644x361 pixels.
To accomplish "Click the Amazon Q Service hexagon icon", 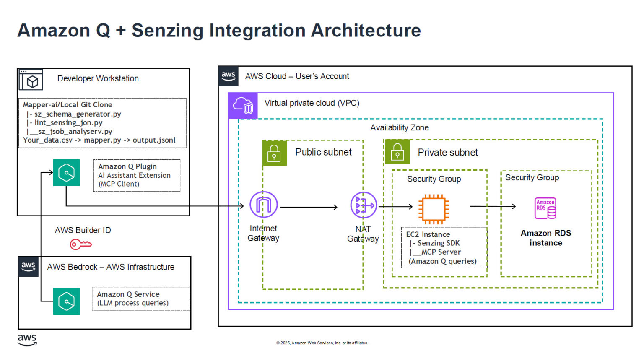I will click(x=66, y=301).
